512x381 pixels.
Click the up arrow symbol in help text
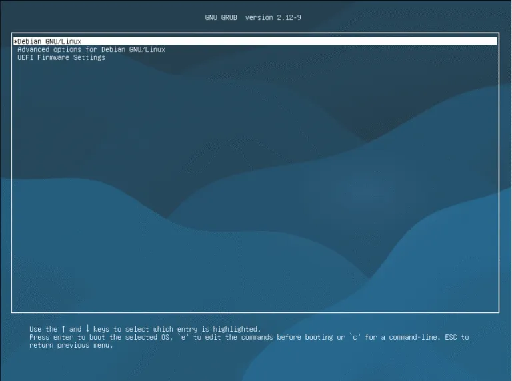(63, 329)
